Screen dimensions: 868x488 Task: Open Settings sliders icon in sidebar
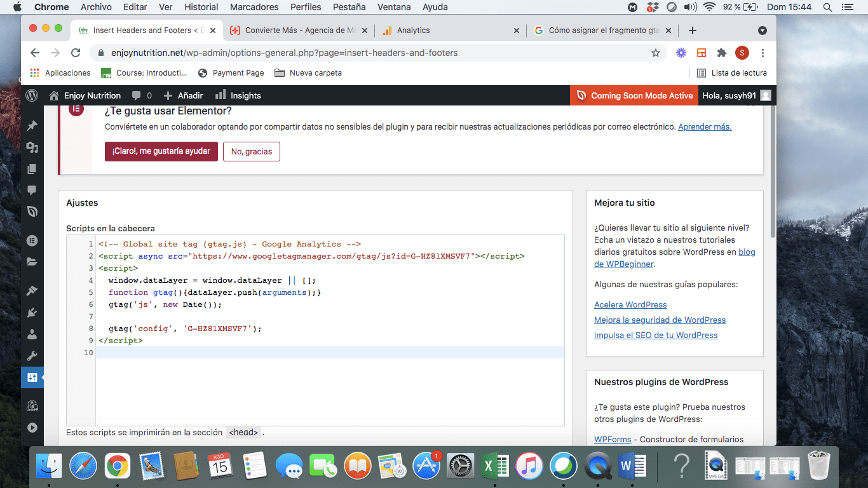pos(32,377)
